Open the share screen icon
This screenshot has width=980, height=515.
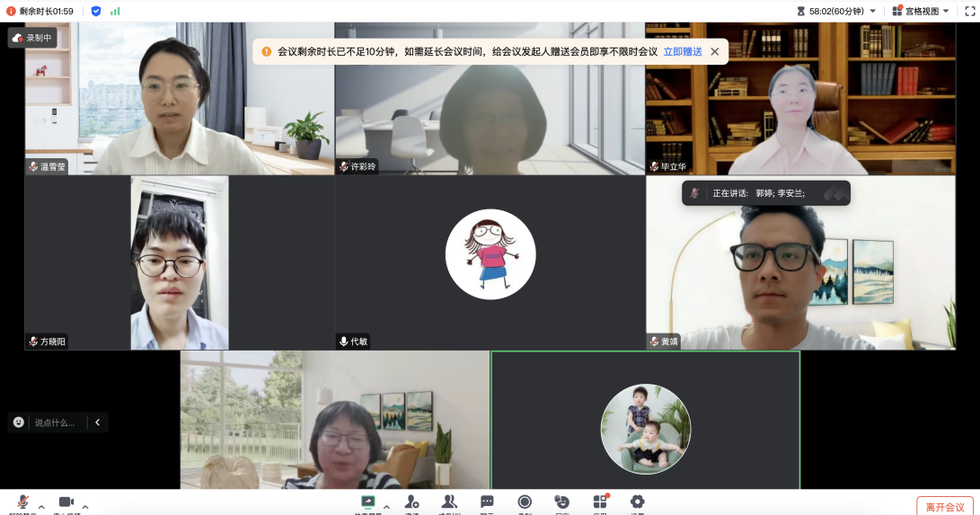click(367, 502)
